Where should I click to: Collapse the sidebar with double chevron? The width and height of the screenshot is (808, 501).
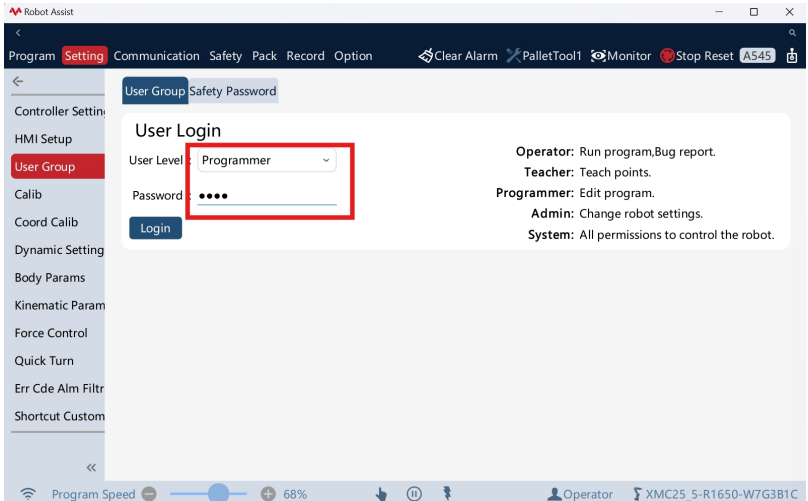pyautogui.click(x=91, y=467)
